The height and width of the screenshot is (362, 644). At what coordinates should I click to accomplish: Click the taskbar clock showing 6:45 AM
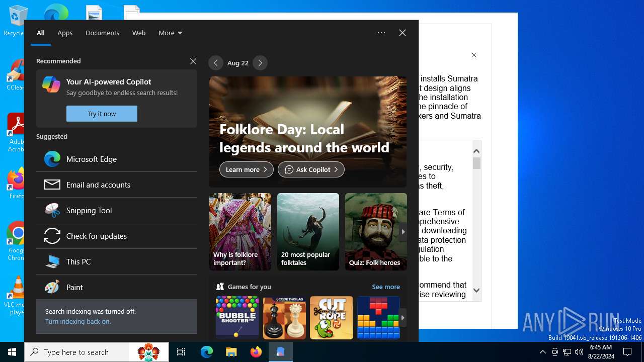pos(600,352)
